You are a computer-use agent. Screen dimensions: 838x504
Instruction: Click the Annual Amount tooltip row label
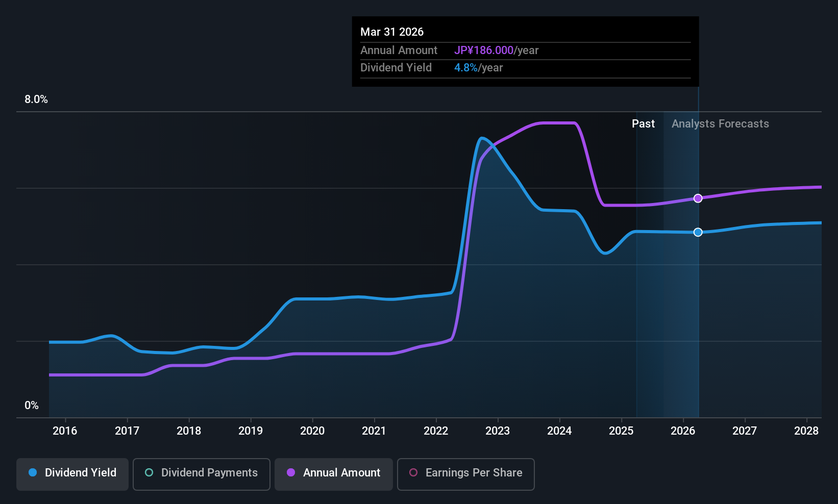(399, 51)
